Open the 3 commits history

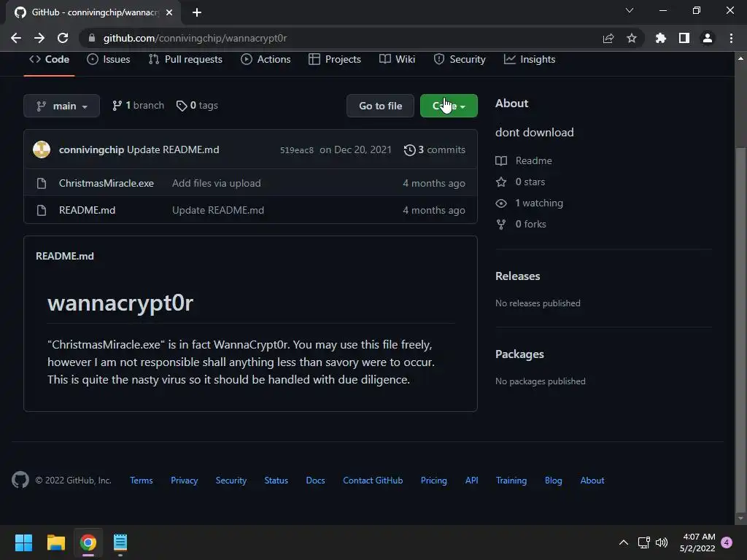[x=435, y=149]
